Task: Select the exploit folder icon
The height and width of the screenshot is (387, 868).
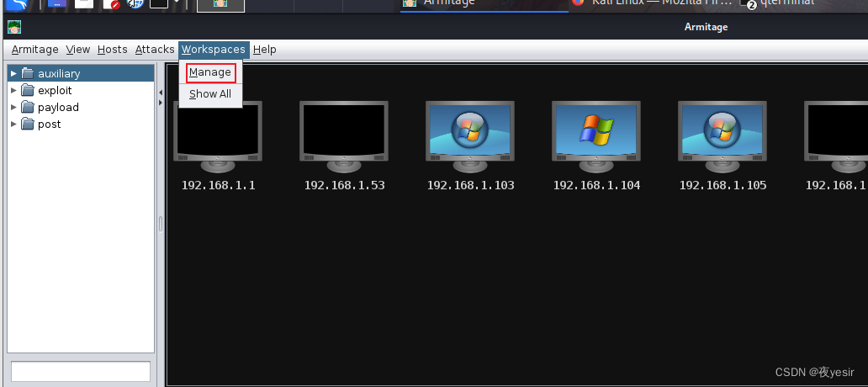Action: 28,90
